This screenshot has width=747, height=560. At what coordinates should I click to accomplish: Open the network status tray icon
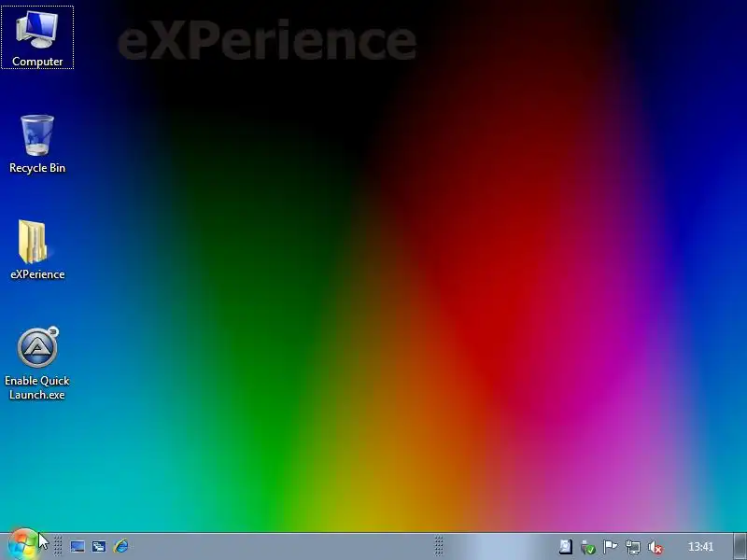[633, 547]
